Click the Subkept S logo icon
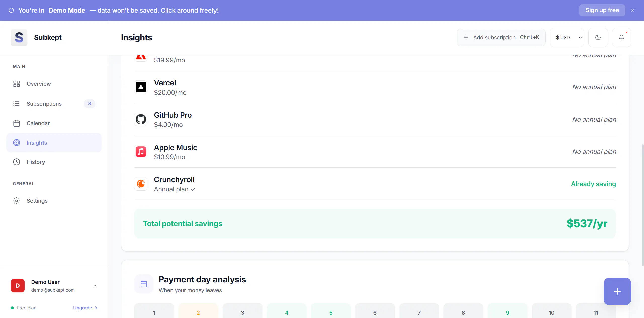This screenshot has width=644, height=318. 19,37
